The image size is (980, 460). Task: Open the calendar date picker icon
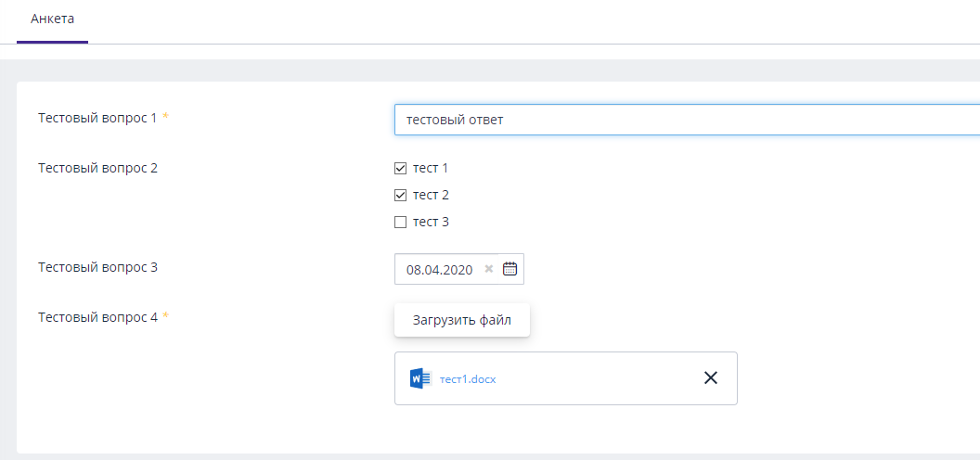click(x=509, y=269)
